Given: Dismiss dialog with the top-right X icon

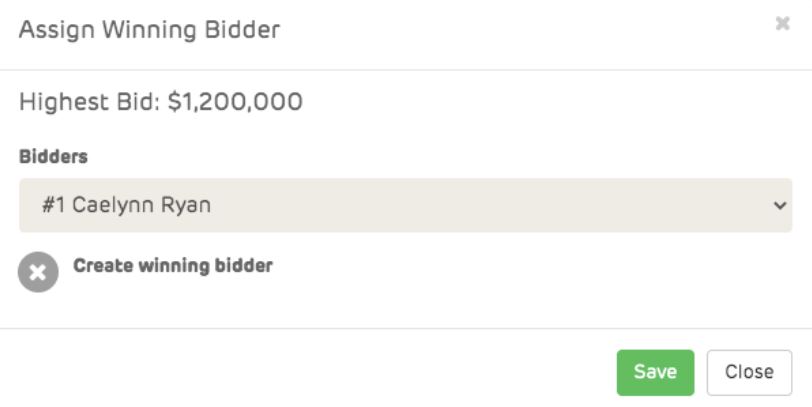Looking at the screenshot, I should (783, 24).
